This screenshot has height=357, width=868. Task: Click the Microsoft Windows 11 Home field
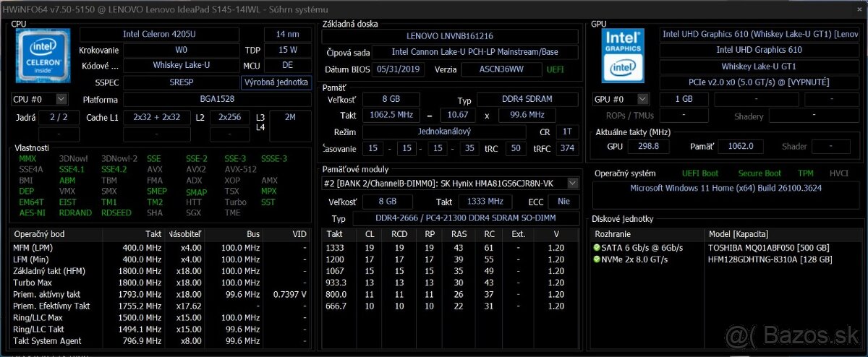click(x=726, y=189)
